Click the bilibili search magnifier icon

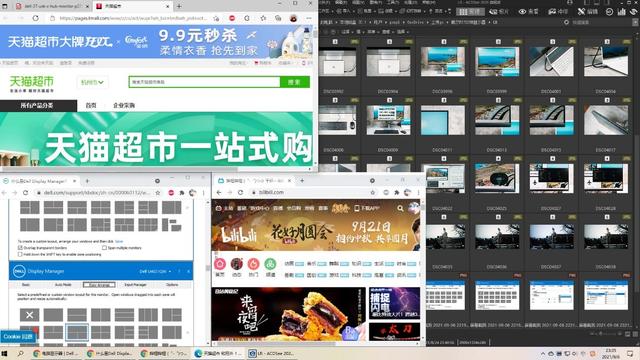tap(400, 209)
